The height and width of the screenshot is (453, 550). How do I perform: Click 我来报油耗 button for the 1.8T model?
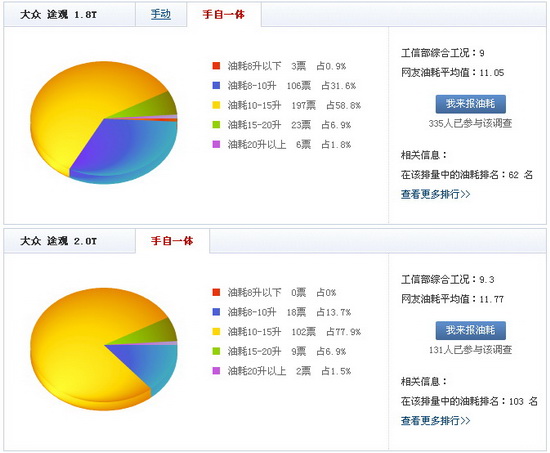pos(470,104)
